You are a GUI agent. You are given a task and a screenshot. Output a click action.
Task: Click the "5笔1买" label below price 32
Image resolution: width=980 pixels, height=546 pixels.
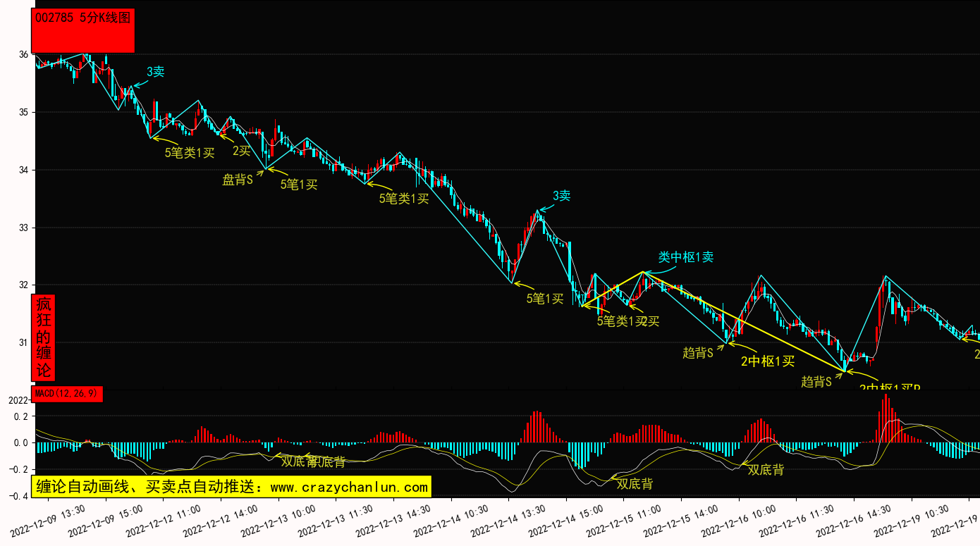point(545,299)
